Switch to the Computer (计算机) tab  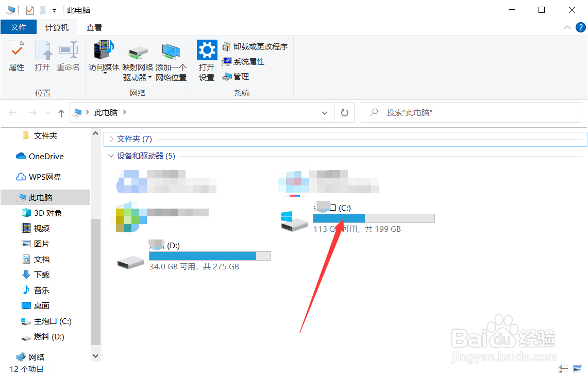pos(57,27)
